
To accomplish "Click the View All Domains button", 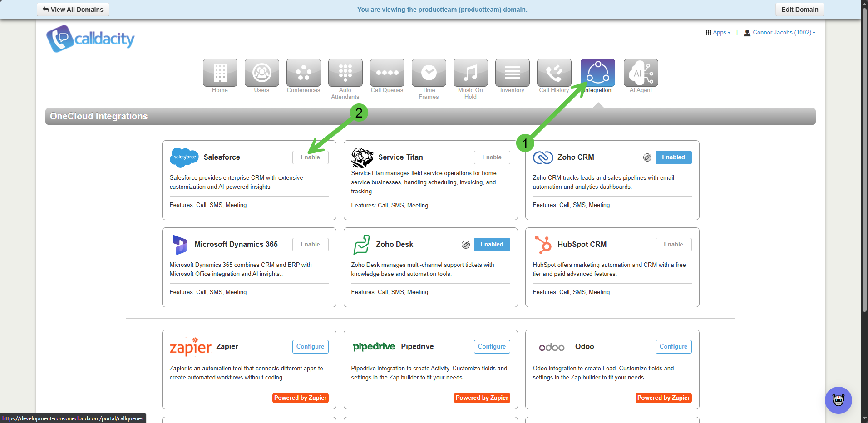I will 73,10.
